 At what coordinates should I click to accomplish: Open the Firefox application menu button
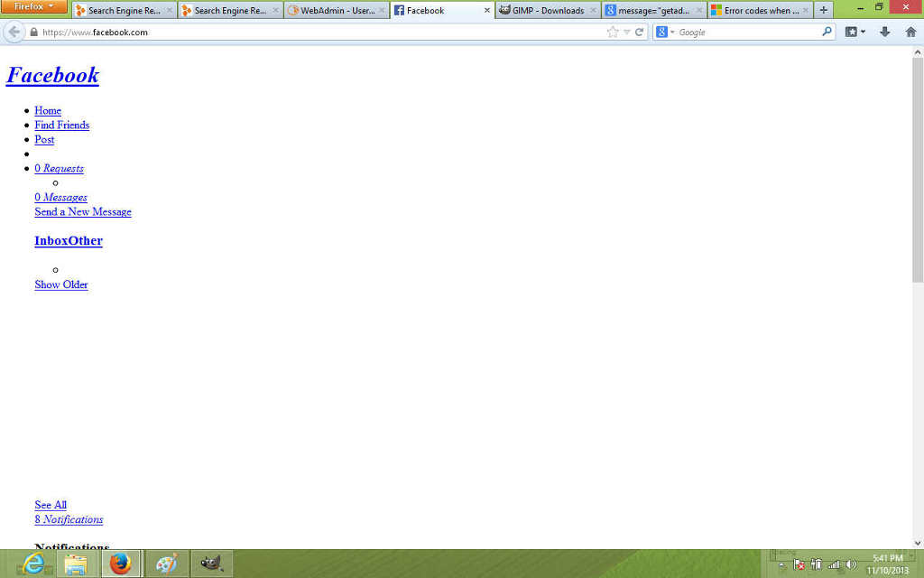[33, 6]
